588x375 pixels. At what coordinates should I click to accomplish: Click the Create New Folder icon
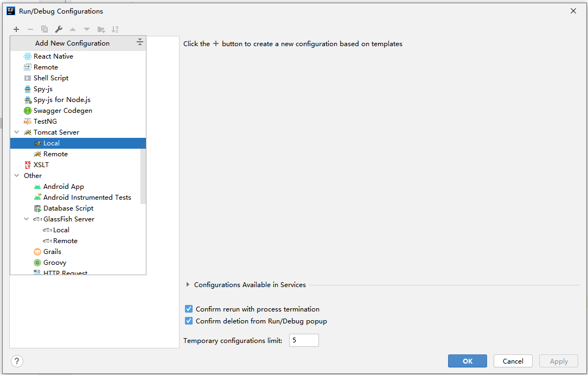101,29
